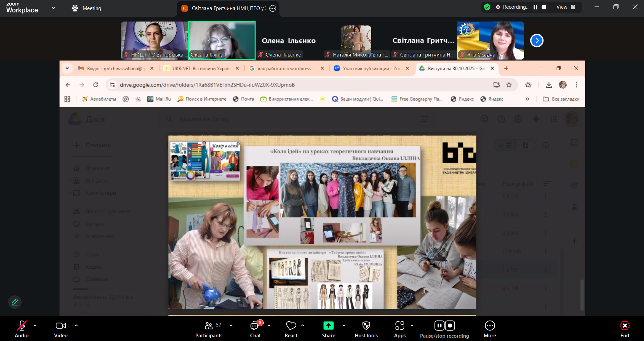644x341 pixels.
Task: Expand video options arrow next to Video
Action: 76,326
